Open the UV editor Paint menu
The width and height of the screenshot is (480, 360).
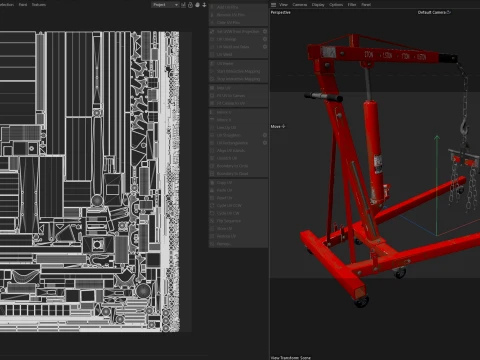click(x=23, y=5)
